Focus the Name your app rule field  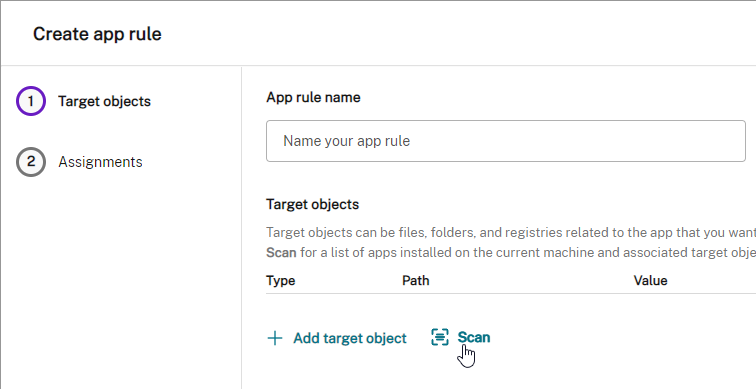(506, 141)
